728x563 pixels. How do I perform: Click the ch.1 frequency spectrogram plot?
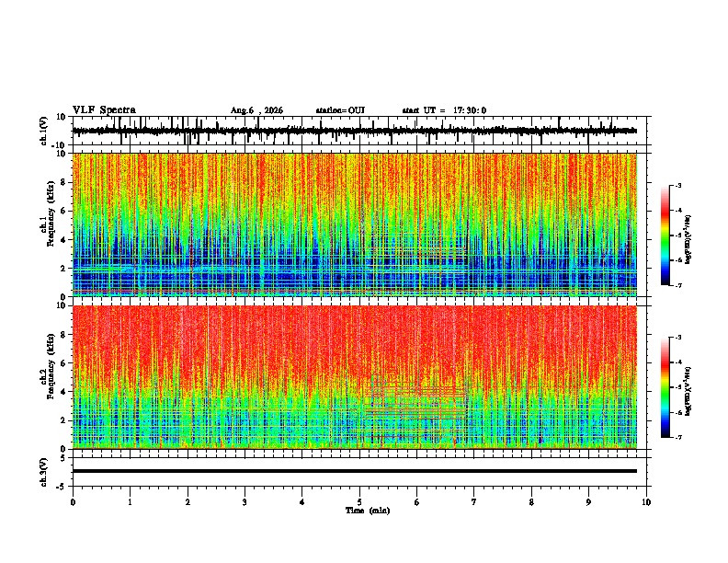coord(355,224)
